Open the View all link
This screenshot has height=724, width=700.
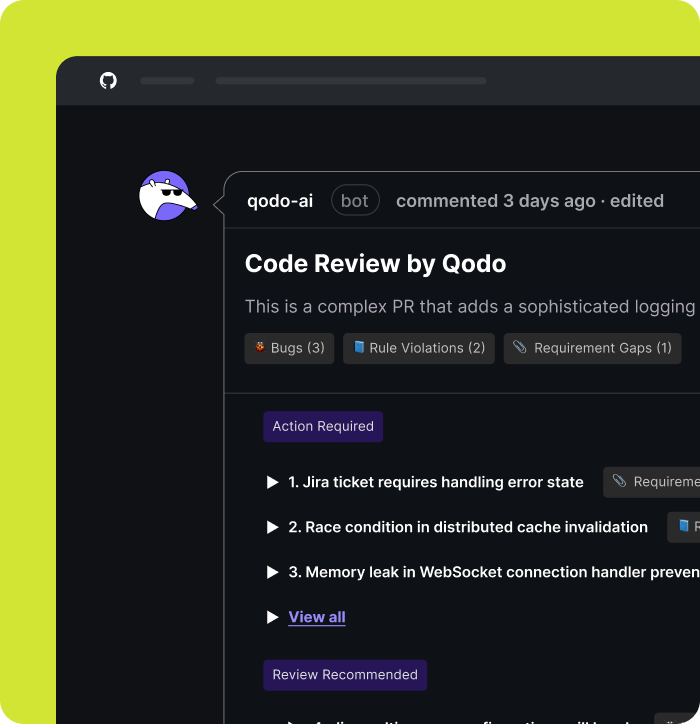[x=317, y=617]
